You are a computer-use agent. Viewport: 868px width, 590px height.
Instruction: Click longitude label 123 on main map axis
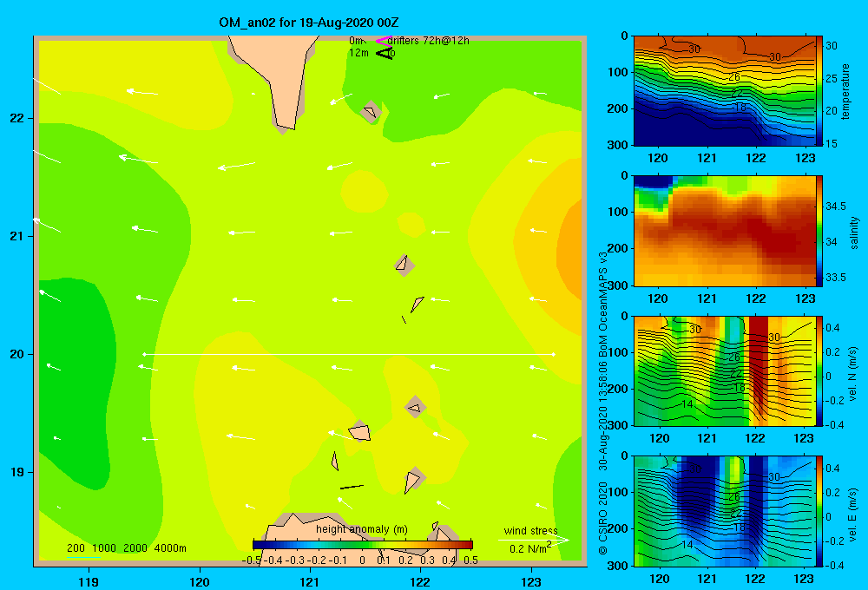coord(531,581)
